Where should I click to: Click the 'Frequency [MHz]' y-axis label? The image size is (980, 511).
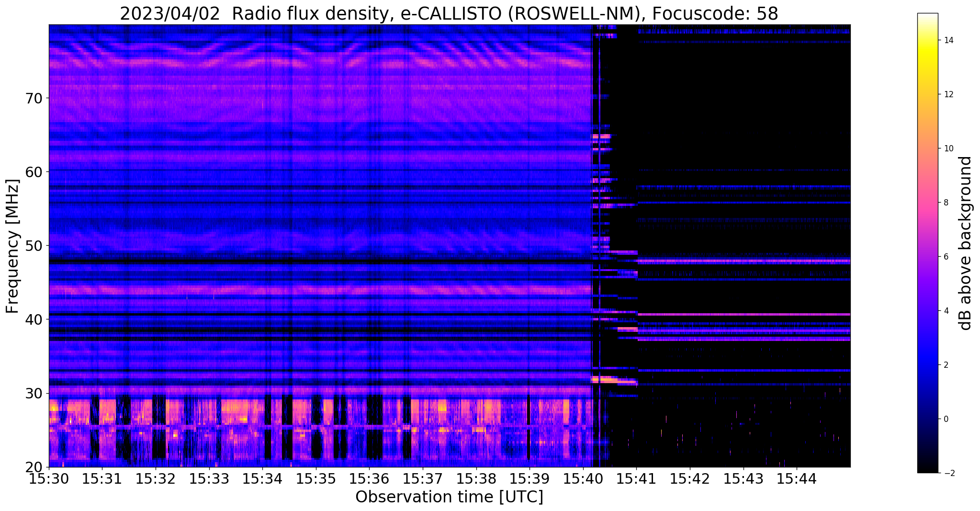(13, 246)
